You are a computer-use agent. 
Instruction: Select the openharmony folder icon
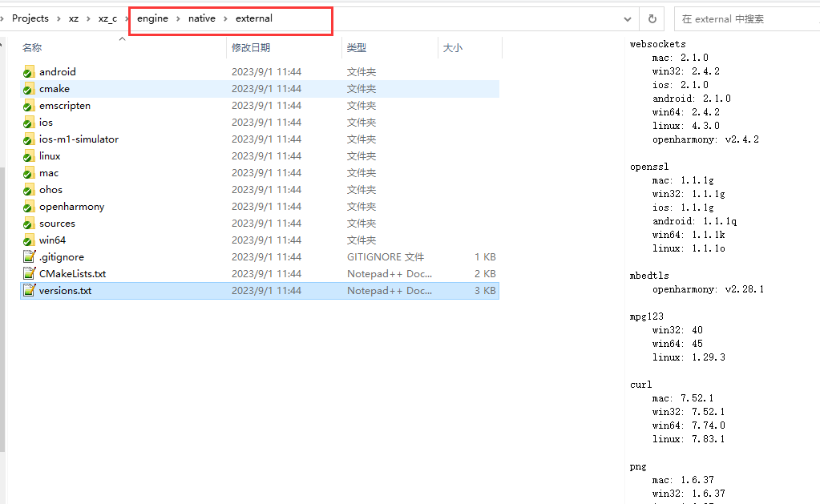29,207
